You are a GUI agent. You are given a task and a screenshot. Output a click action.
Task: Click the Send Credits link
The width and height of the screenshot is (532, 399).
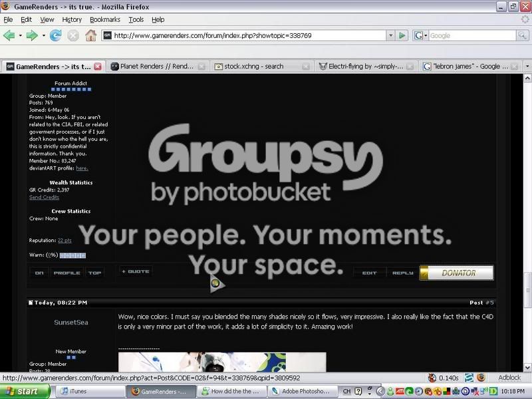(44, 197)
